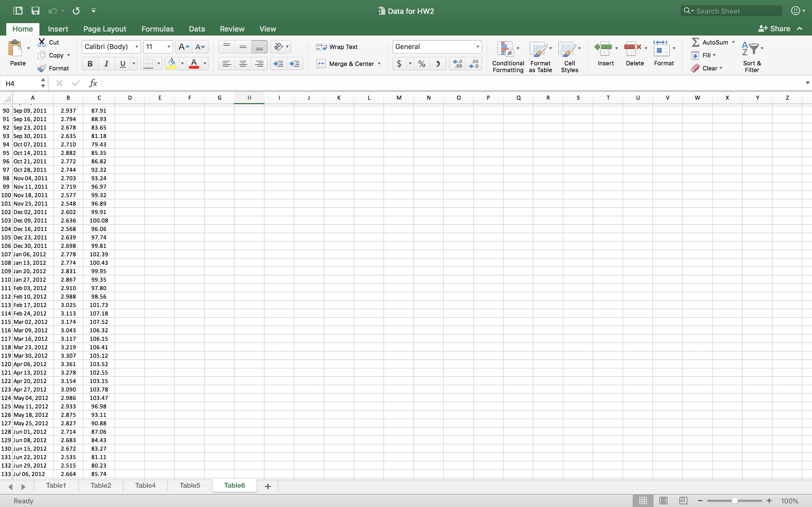Click the Increase Indent icon
The image size is (812, 507).
(295, 64)
